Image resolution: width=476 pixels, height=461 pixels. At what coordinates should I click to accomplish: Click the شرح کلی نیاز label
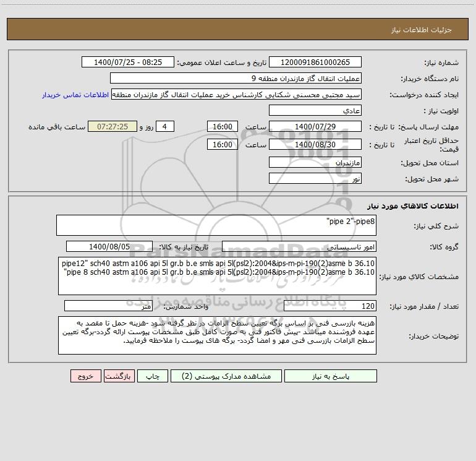[x=436, y=226]
